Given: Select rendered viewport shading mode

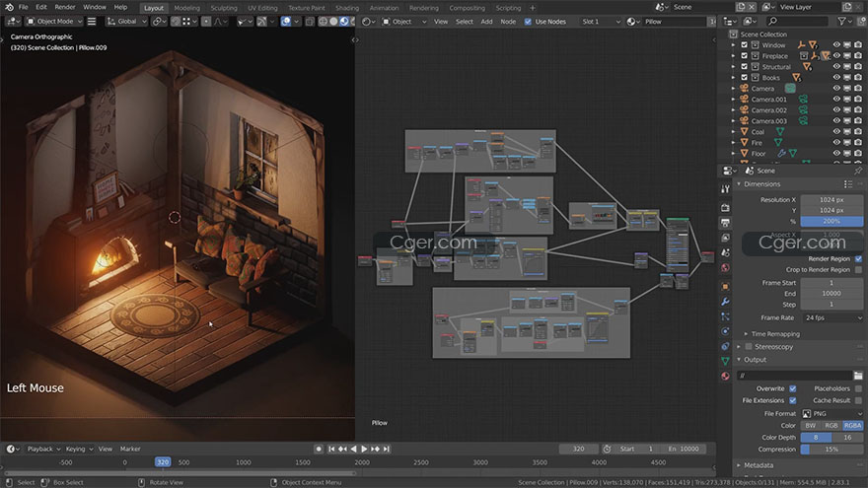Looking at the screenshot, I should pyautogui.click(x=352, y=22).
